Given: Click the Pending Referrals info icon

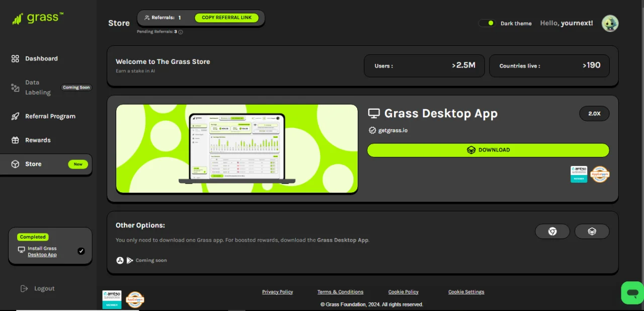Looking at the screenshot, I should pos(181,32).
